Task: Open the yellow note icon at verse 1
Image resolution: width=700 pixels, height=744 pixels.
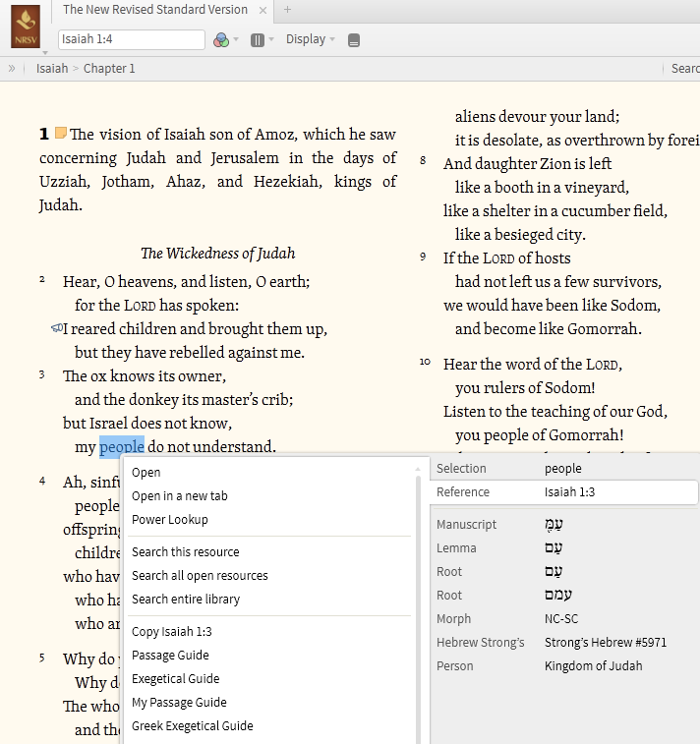Action: (60, 133)
